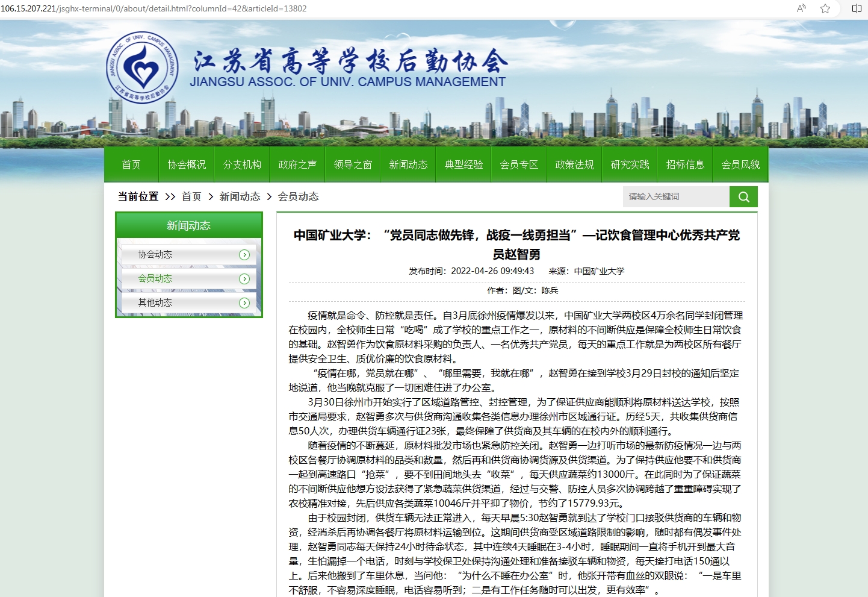Click arrow icon beside 会员动态
The image size is (868, 597).
click(x=244, y=279)
